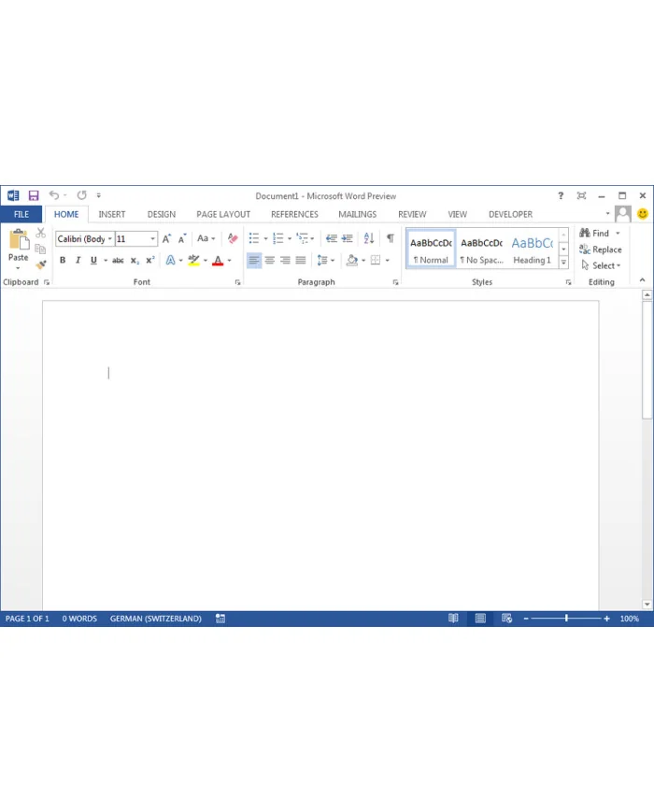Toggle italic formatting

tap(78, 261)
